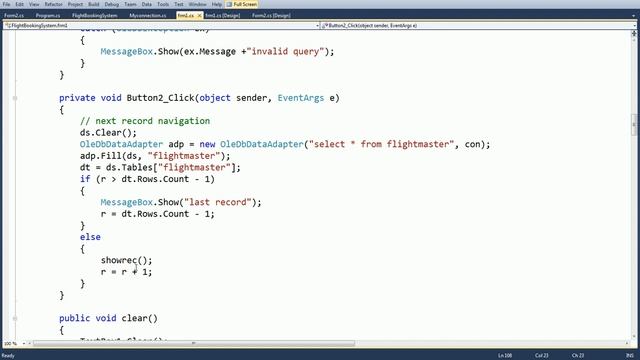Switch to the Program.cs tab
This screenshot has width=640, height=360.
click(x=48, y=16)
